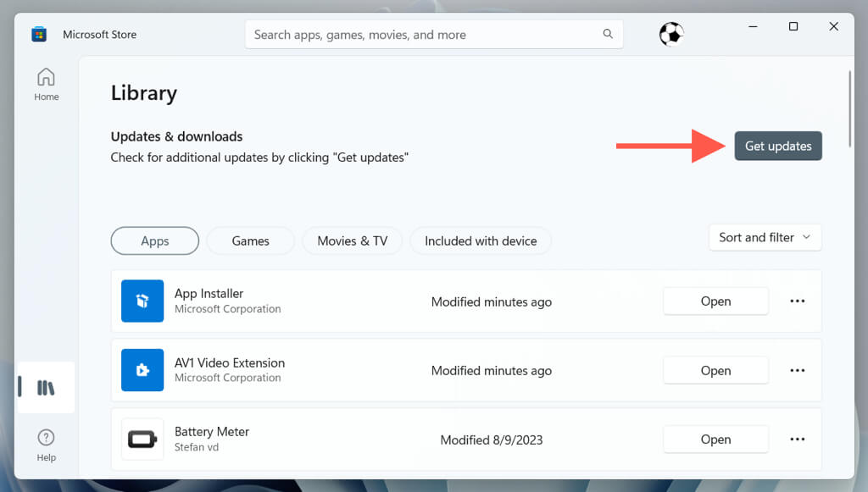This screenshot has width=868, height=492.
Task: Open the soccer ball profile avatar
Action: 671,35
